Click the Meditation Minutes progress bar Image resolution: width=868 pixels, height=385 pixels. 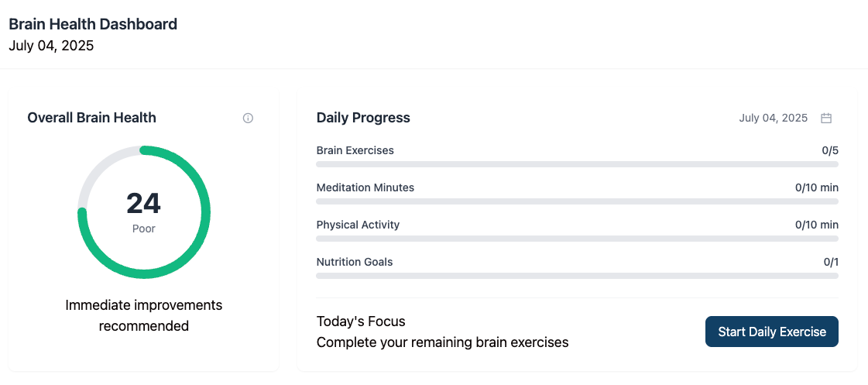(x=577, y=201)
